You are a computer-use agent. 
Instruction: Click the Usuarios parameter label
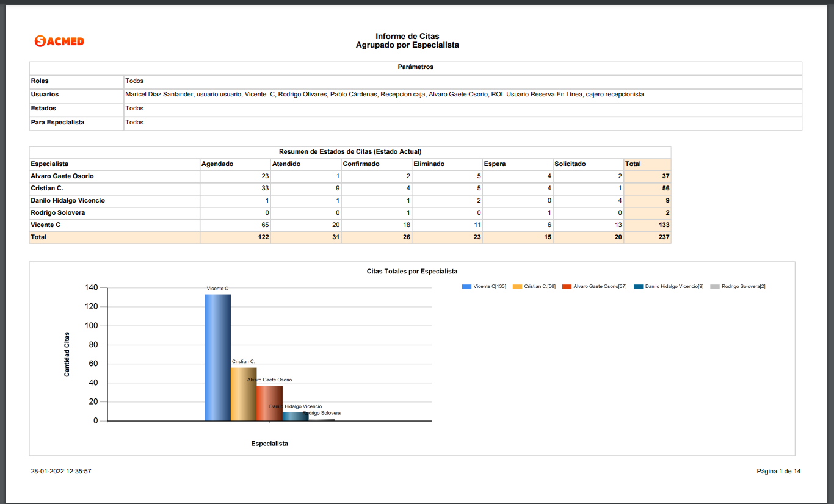pyautogui.click(x=45, y=95)
